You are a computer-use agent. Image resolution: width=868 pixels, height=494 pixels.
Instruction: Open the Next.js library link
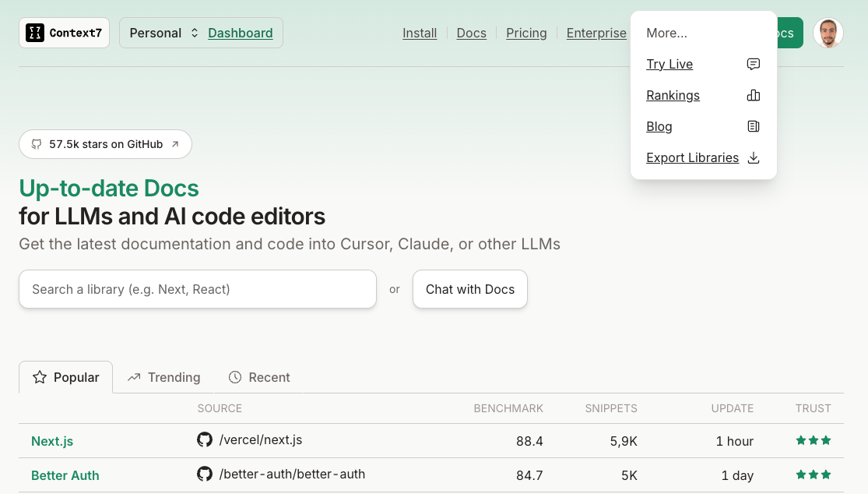[52, 441]
